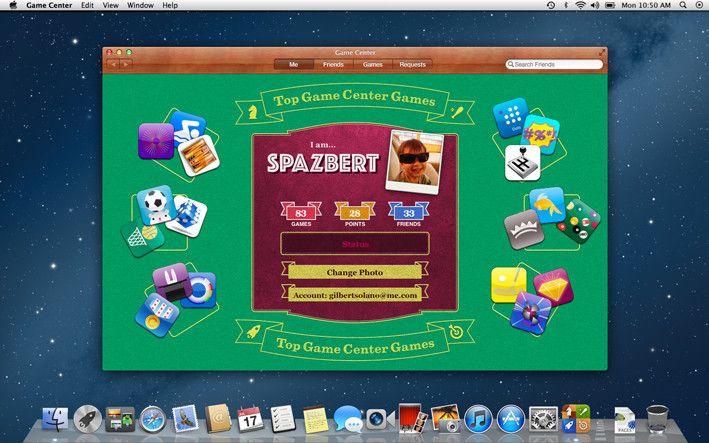This screenshot has height=443, width=709.
Task: Launch Safari from the Dock
Action: [152, 419]
